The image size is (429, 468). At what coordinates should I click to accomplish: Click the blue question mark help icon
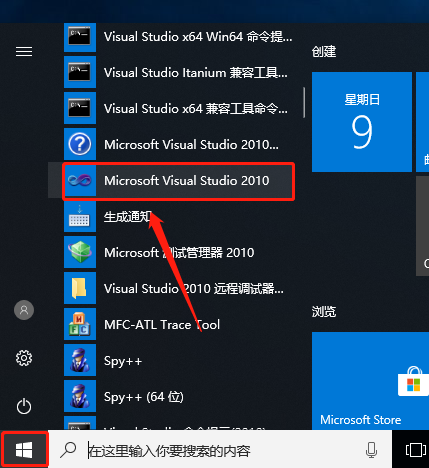coord(80,144)
